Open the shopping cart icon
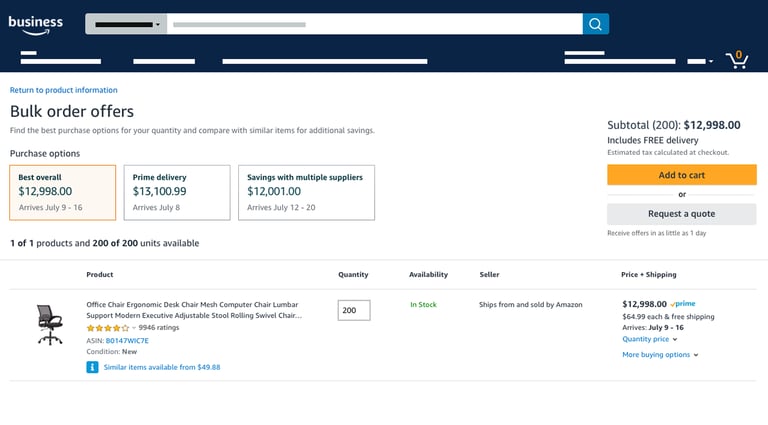 [737, 60]
